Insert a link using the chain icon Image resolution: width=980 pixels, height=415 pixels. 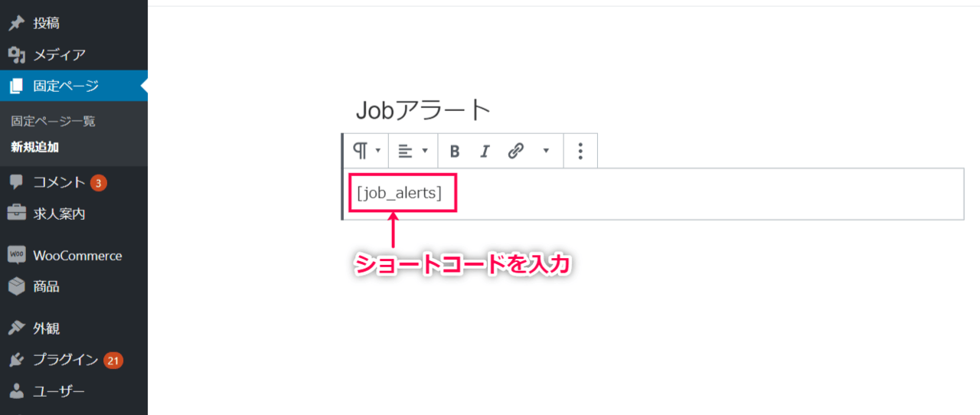[516, 151]
